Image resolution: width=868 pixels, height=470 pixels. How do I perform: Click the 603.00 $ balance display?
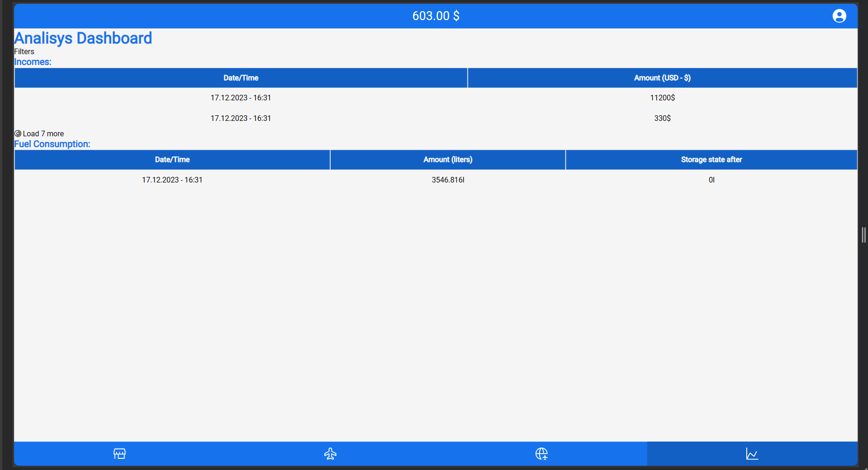436,15
